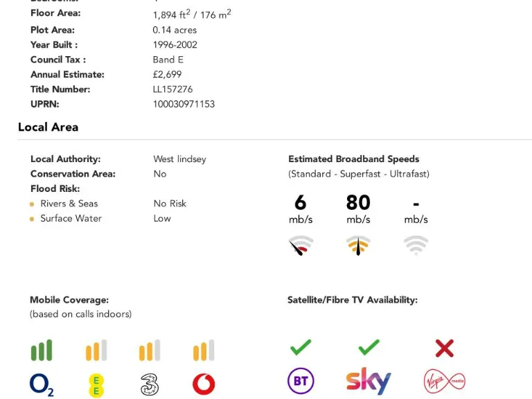Image resolution: width=532 pixels, height=399 pixels.
Task: Click the Three network logo
Action: pos(150,384)
